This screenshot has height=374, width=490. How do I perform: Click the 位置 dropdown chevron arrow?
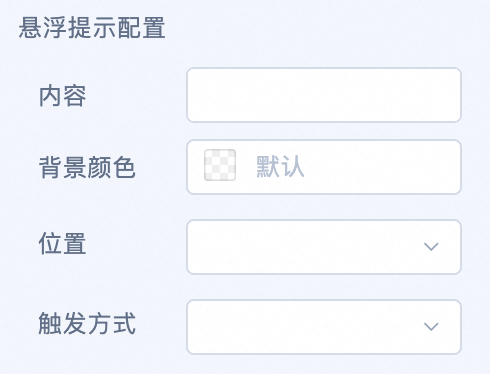click(x=431, y=247)
